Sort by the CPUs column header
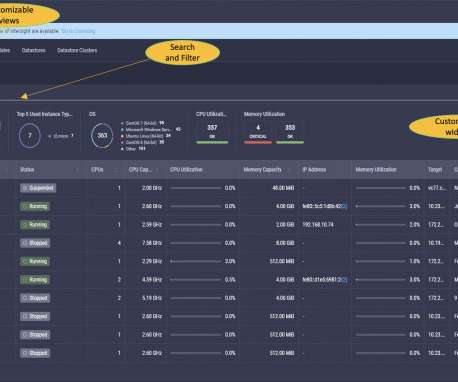 pos(97,170)
